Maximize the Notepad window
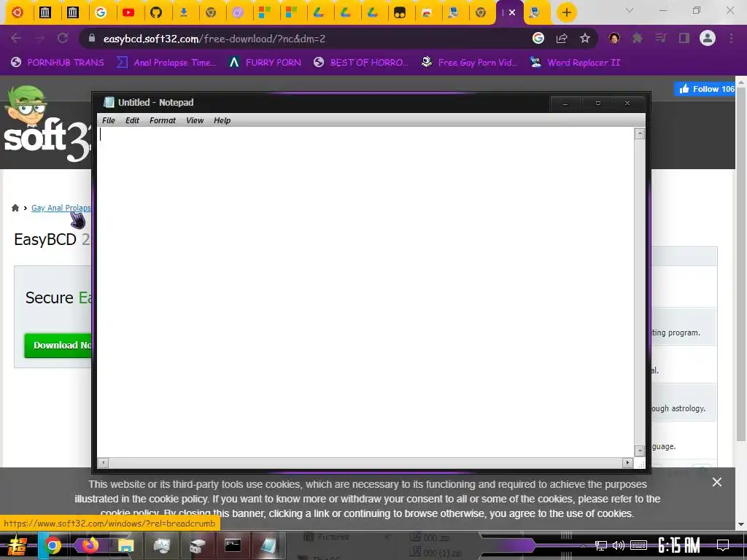The image size is (747, 560). [598, 103]
